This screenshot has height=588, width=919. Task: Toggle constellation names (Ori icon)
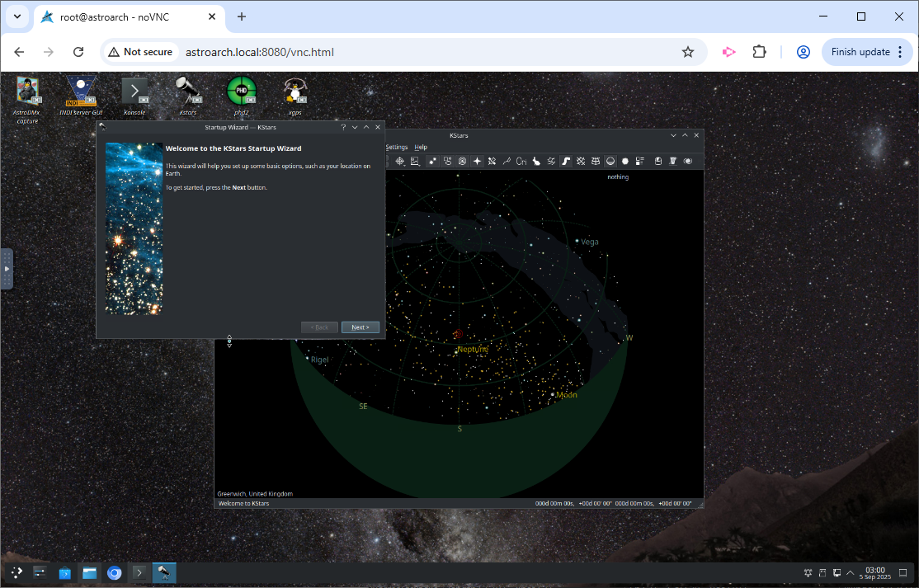(x=521, y=161)
